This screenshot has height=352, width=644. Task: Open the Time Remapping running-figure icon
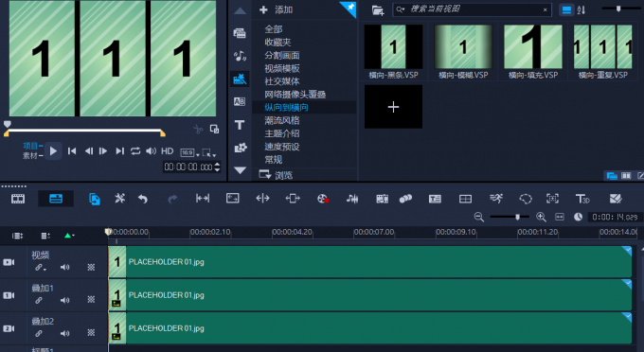(496, 199)
